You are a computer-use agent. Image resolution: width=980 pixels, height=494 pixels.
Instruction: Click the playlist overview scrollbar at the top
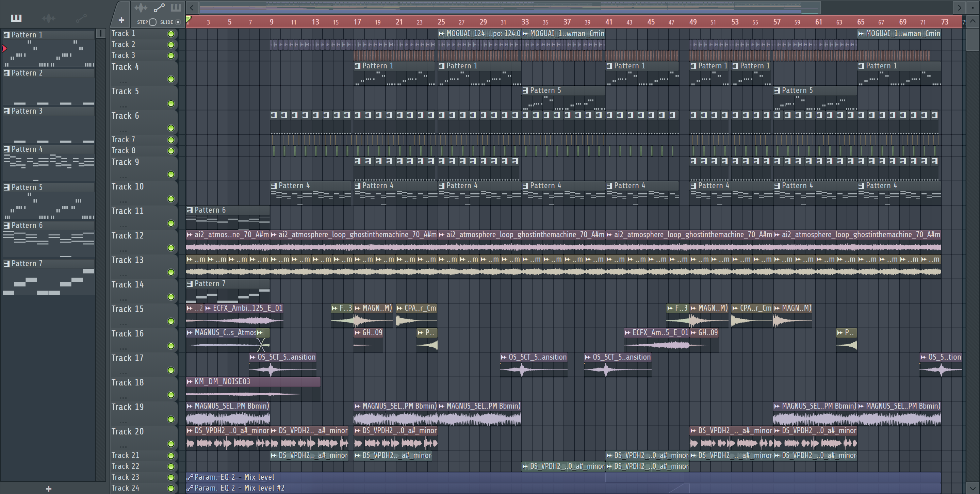(510, 7)
